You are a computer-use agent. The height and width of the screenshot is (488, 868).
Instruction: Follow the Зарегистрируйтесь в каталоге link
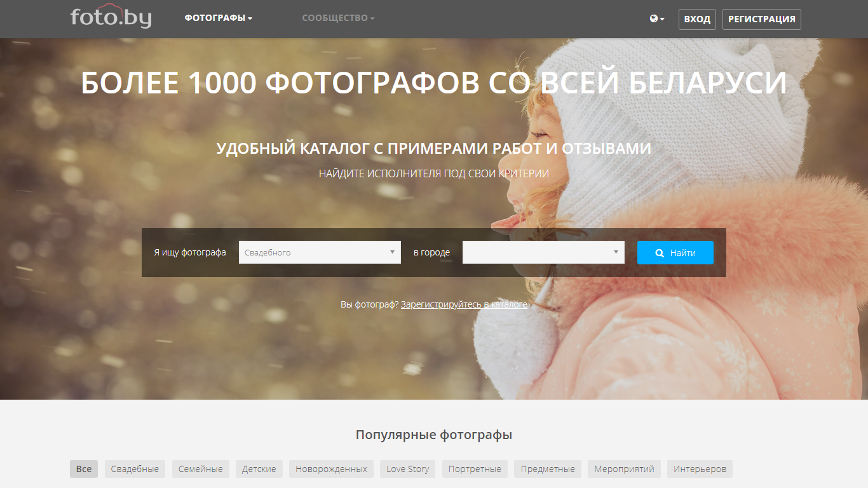pyautogui.click(x=464, y=304)
